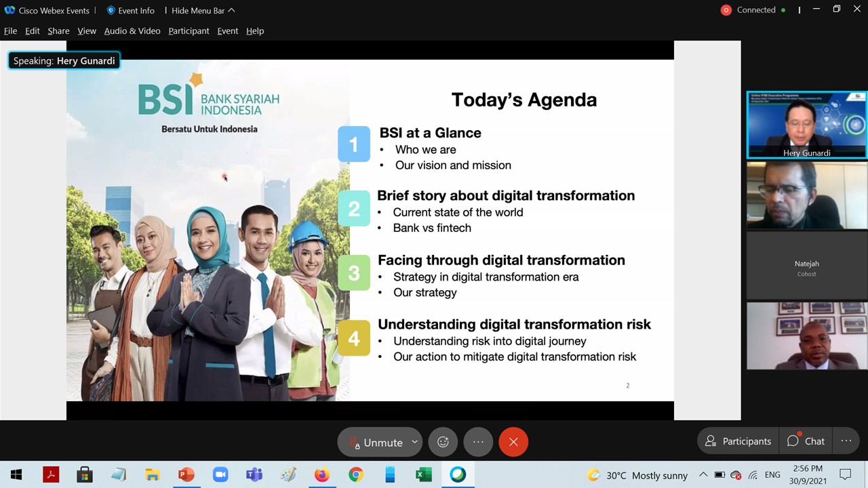The image size is (868, 488).
Task: Open Google Chrome from taskbar
Action: pyautogui.click(x=356, y=475)
